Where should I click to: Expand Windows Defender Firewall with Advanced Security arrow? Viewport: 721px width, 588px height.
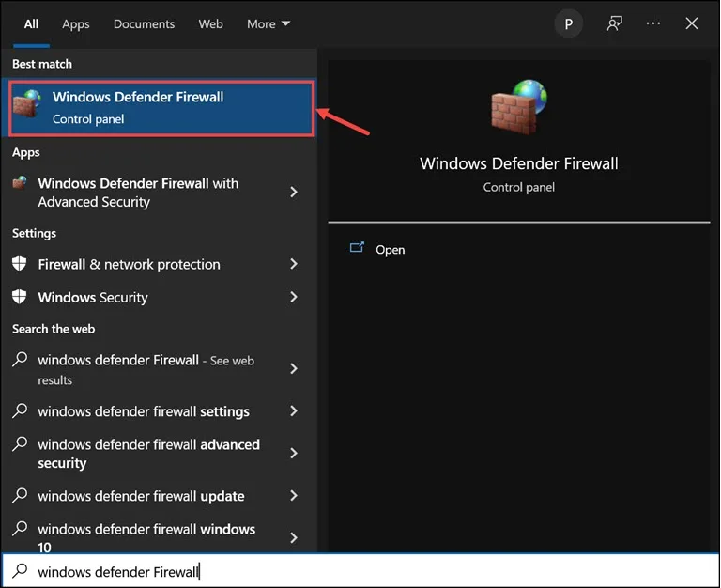click(293, 192)
